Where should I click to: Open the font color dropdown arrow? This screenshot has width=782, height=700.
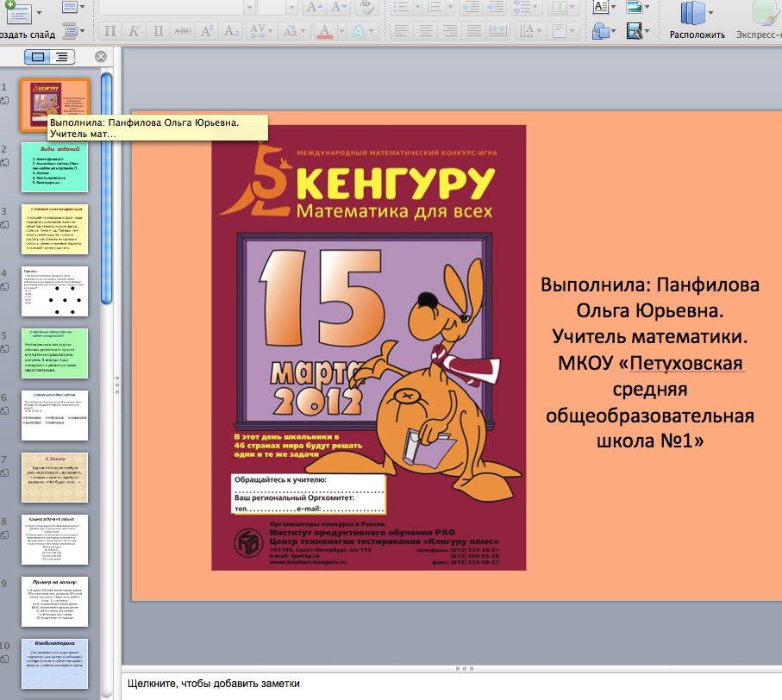point(341,32)
